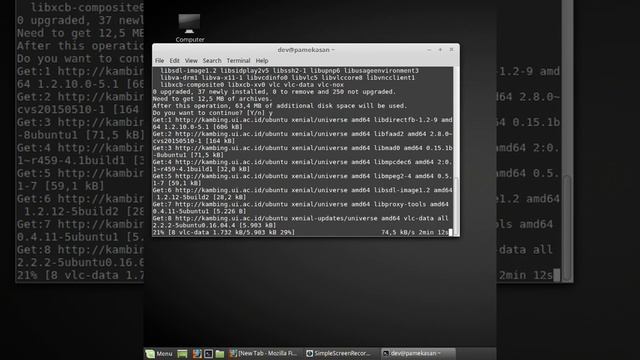Open the File menu in the terminal
The image size is (640, 360).
159,60
